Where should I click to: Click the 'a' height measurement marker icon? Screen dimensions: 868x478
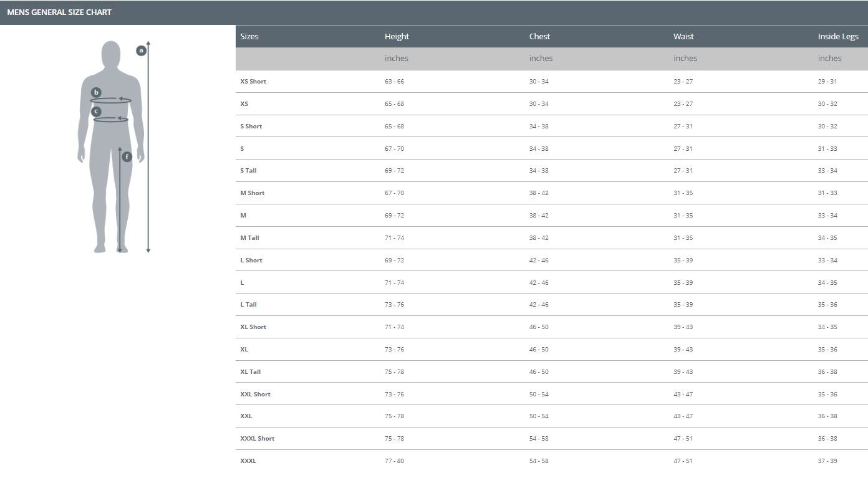142,50
